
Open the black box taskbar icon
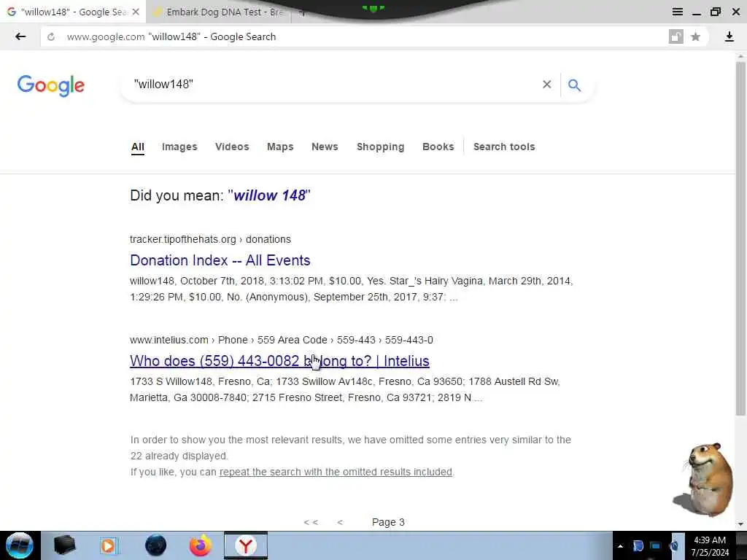coord(65,545)
